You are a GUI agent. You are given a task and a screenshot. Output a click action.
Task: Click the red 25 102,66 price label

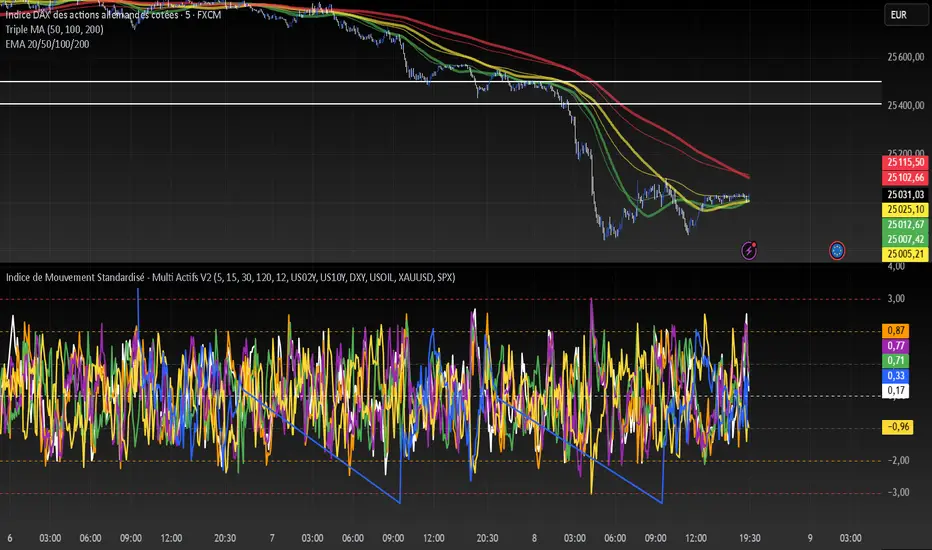click(x=905, y=177)
